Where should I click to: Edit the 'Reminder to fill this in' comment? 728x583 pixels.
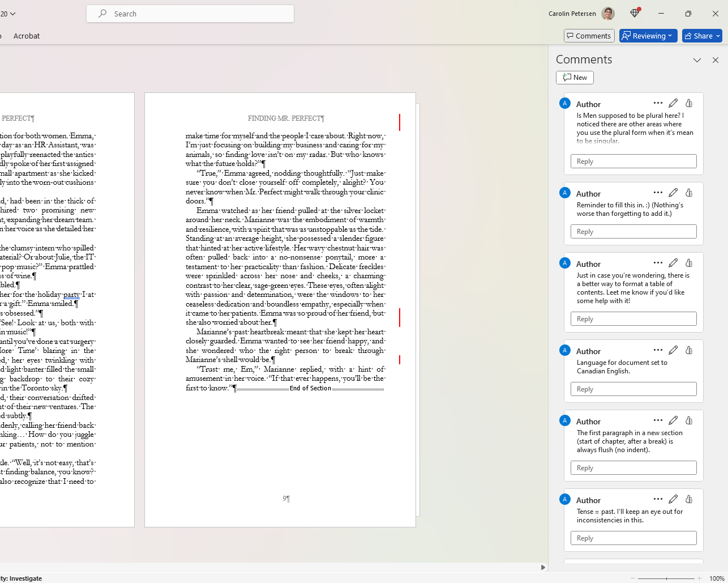(x=673, y=193)
